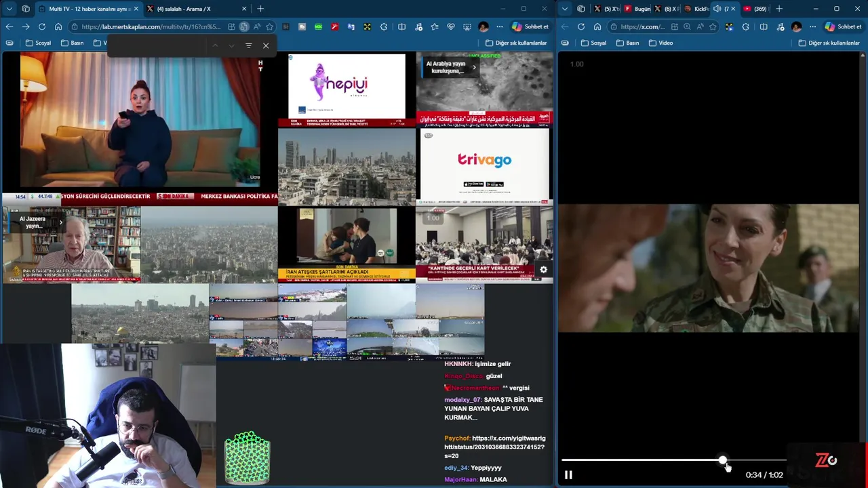Close the salalah - Arama / X tab
This screenshot has height=488, width=868.
pyautogui.click(x=244, y=9)
